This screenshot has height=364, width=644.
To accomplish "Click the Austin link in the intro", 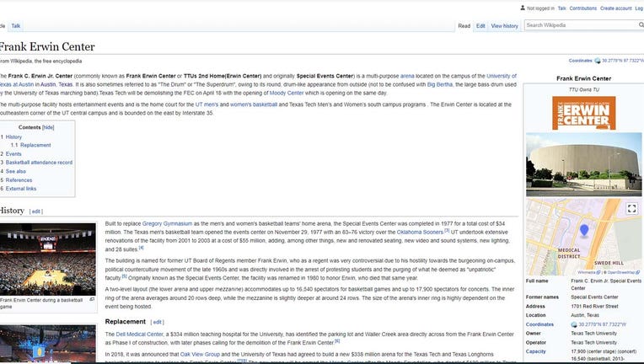I will point(48,84).
